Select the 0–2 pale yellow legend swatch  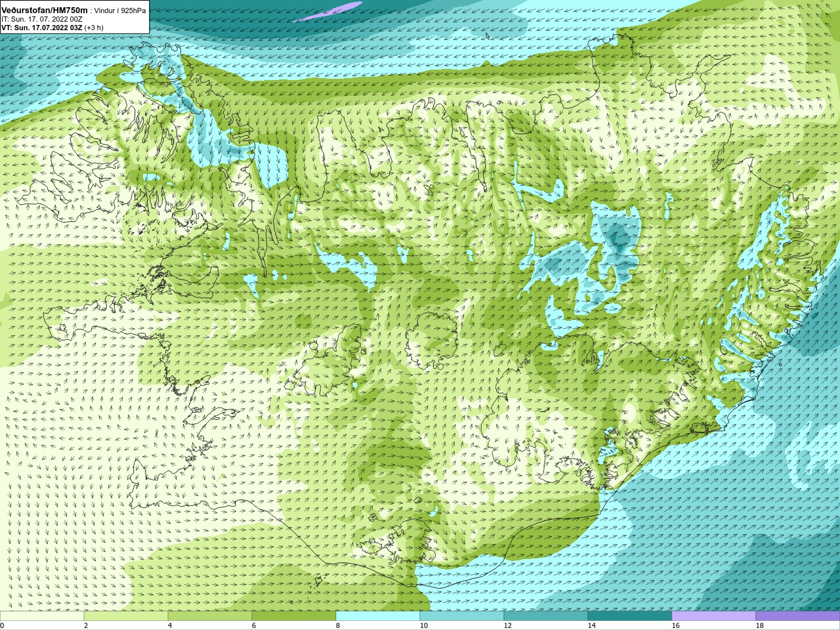42,616
